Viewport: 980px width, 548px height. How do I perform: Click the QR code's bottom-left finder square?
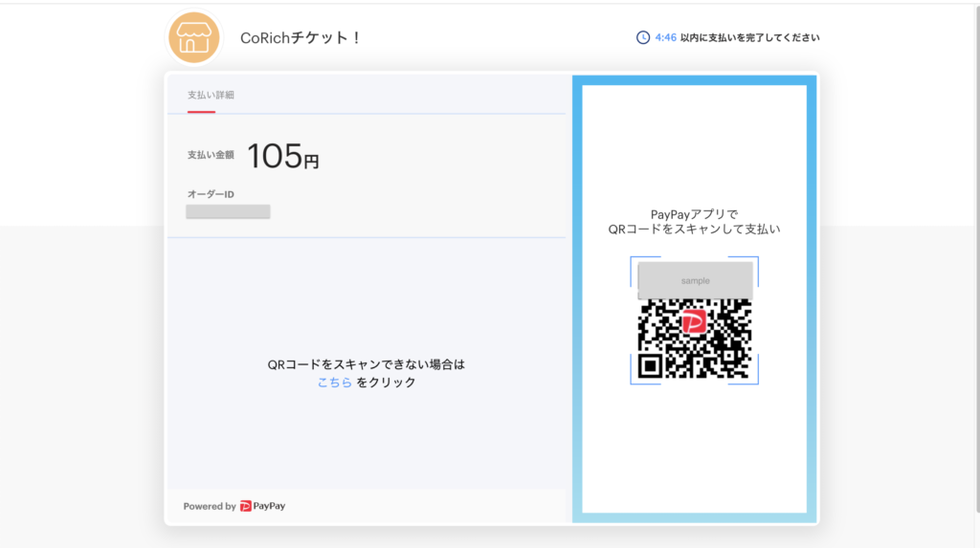[x=651, y=365]
